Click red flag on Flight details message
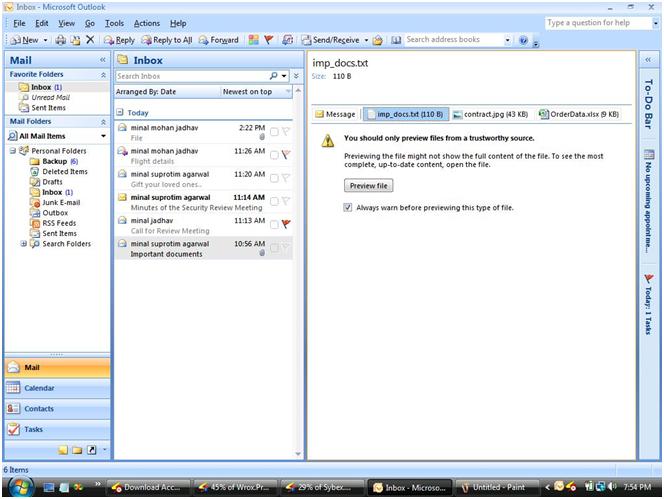The image size is (664, 499). tap(286, 155)
